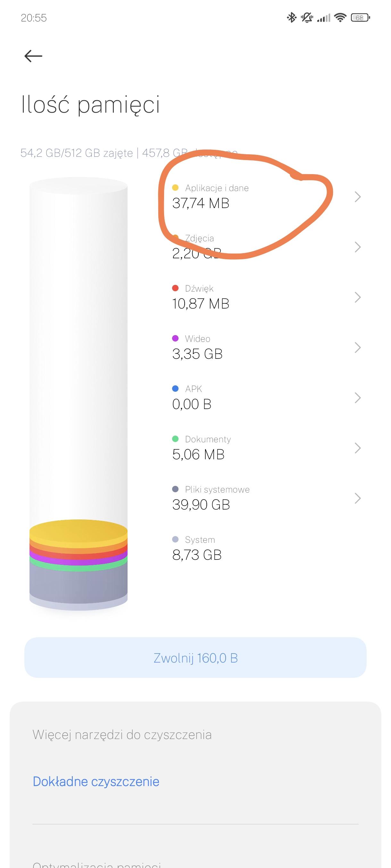The width and height of the screenshot is (391, 868).
Task: Tap the mobile signal strength icon
Action: click(x=323, y=18)
